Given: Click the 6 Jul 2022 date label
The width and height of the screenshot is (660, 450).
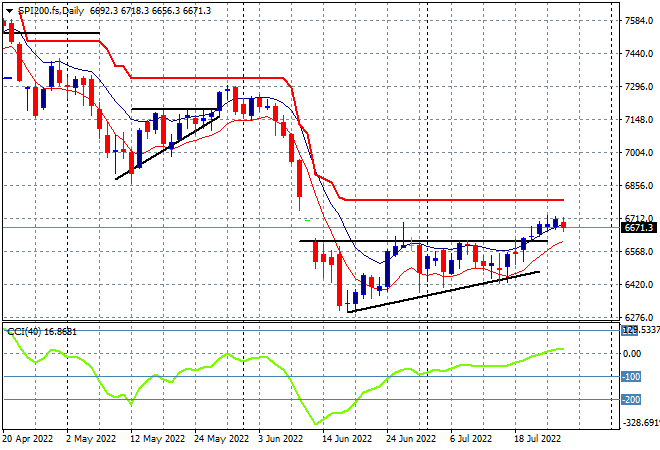Looking at the screenshot, I should tap(471, 439).
